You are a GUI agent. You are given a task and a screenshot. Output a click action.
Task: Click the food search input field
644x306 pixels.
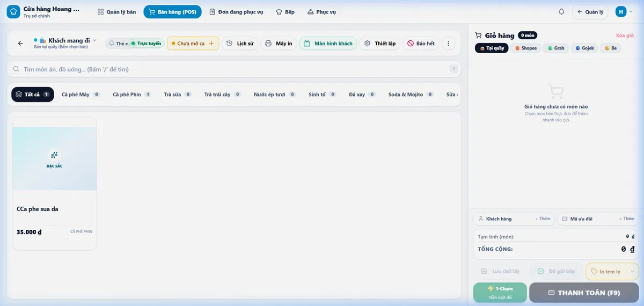click(x=233, y=69)
